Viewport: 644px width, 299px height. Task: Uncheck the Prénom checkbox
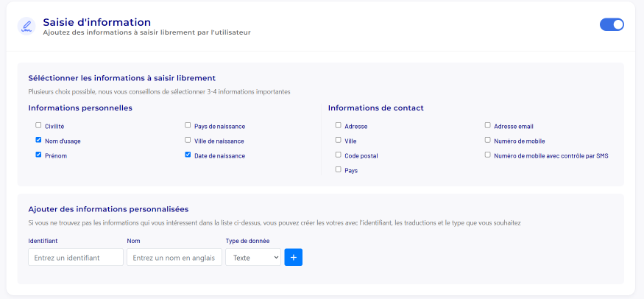38,155
